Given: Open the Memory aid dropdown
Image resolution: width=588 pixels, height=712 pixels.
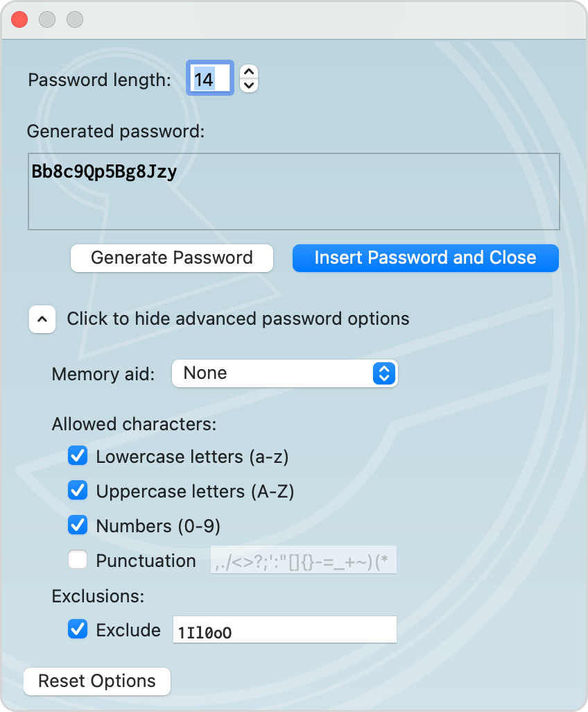Looking at the screenshot, I should pyautogui.click(x=284, y=373).
